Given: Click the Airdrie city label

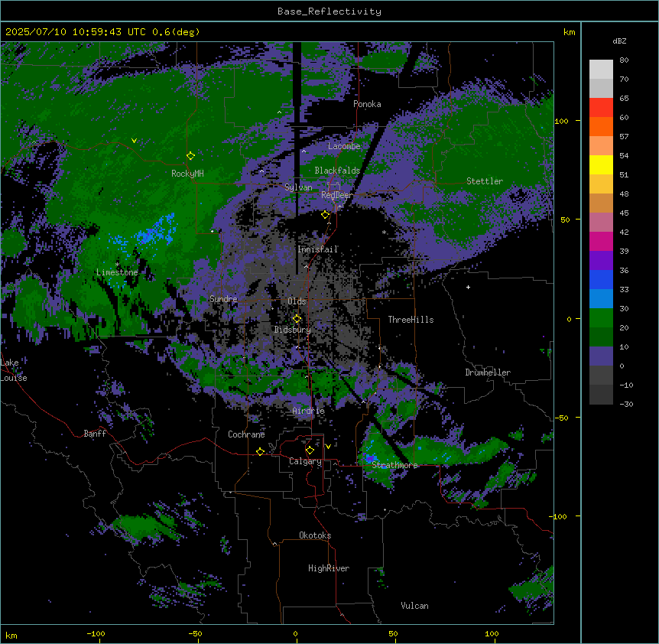Looking at the screenshot, I should pos(309,411).
